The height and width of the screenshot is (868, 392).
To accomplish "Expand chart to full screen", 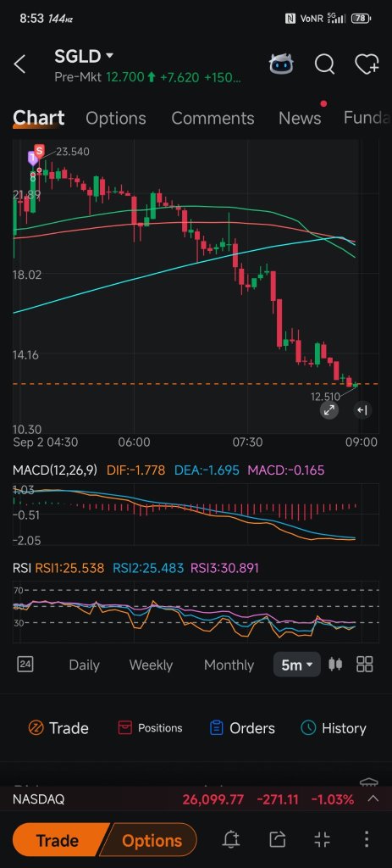I will coord(329,410).
